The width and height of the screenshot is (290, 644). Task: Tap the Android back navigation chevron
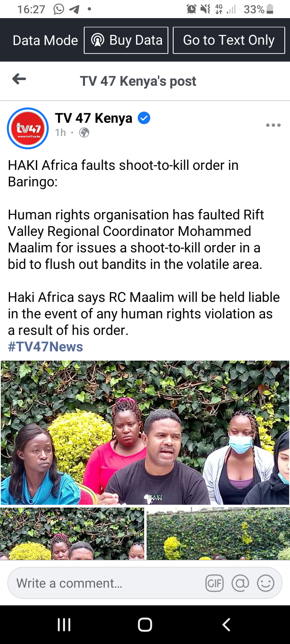tap(226, 625)
